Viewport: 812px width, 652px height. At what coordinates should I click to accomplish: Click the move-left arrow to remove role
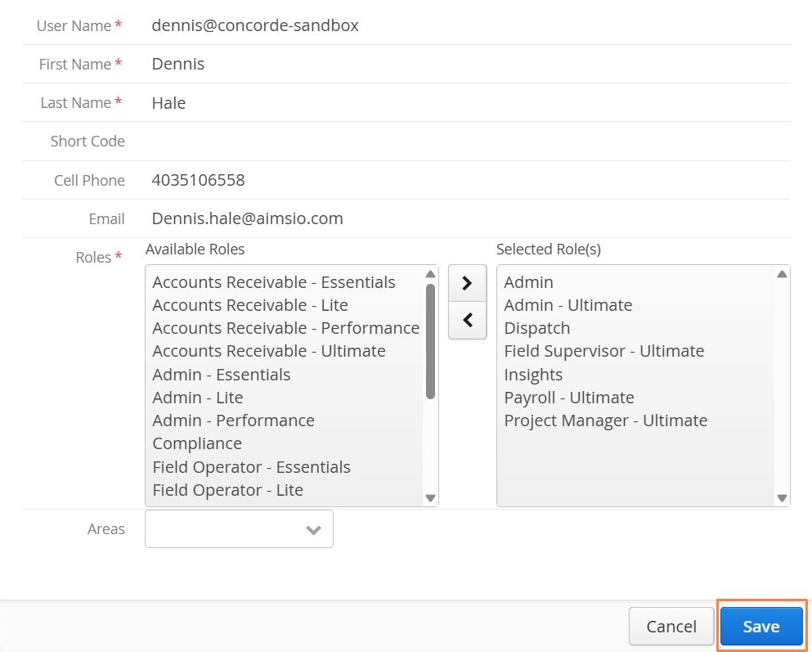click(x=467, y=320)
